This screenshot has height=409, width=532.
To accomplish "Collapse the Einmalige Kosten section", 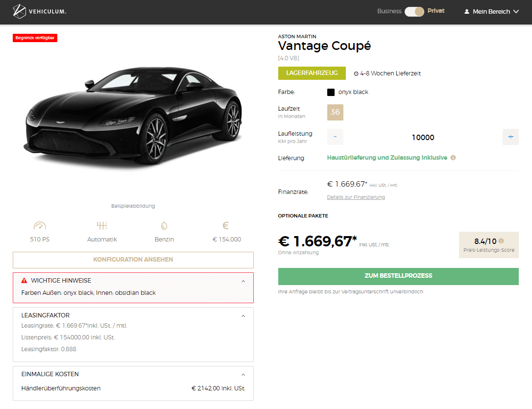I will pyautogui.click(x=243, y=375).
